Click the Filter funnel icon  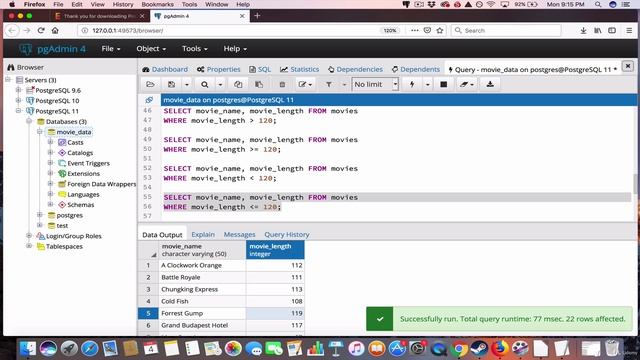[329, 84]
